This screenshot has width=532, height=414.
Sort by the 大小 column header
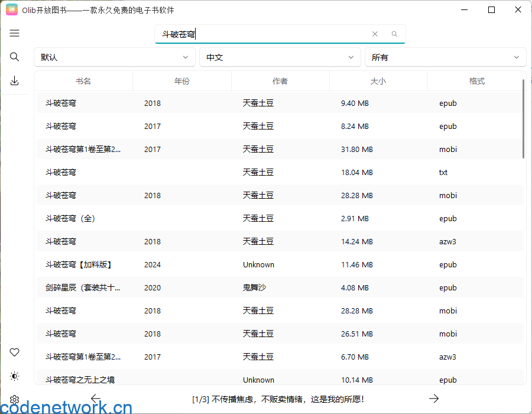(378, 81)
